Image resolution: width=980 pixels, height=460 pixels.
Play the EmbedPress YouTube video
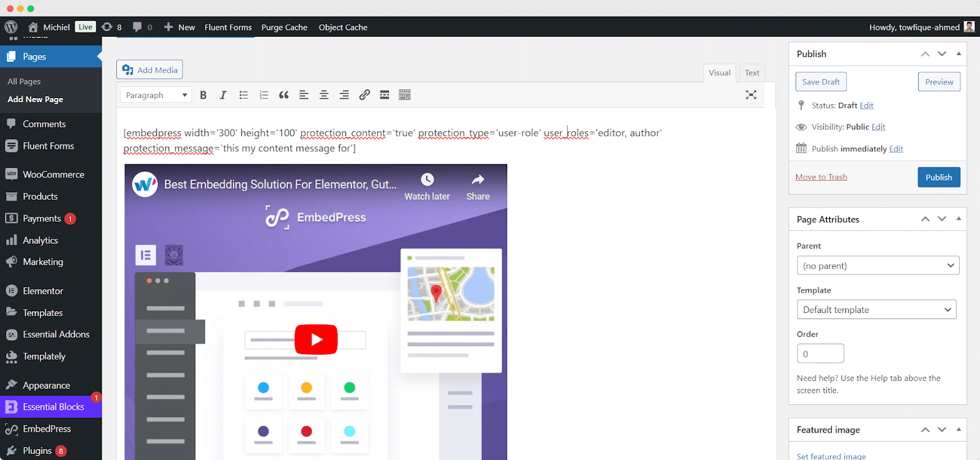coord(316,339)
